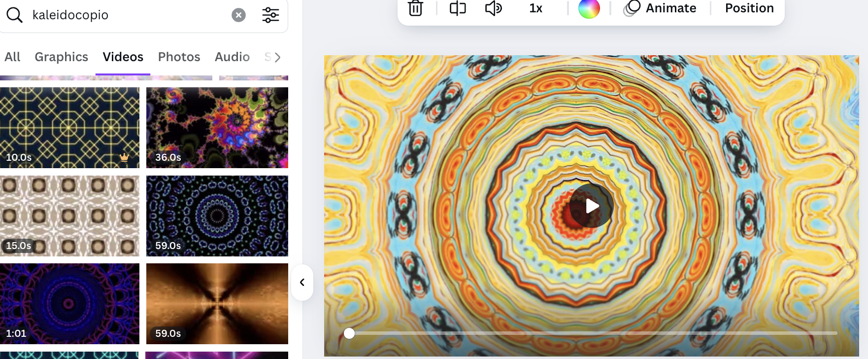Change the 1x playback speed

click(x=535, y=8)
